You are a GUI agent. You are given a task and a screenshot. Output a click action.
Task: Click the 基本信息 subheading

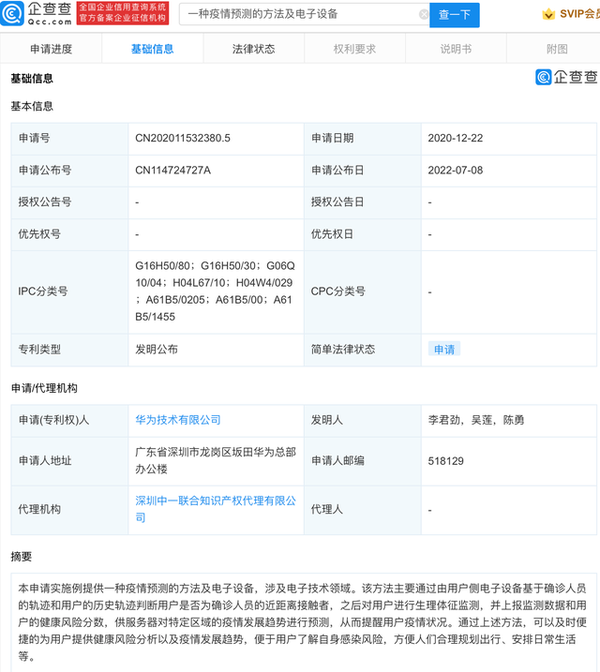(32, 106)
